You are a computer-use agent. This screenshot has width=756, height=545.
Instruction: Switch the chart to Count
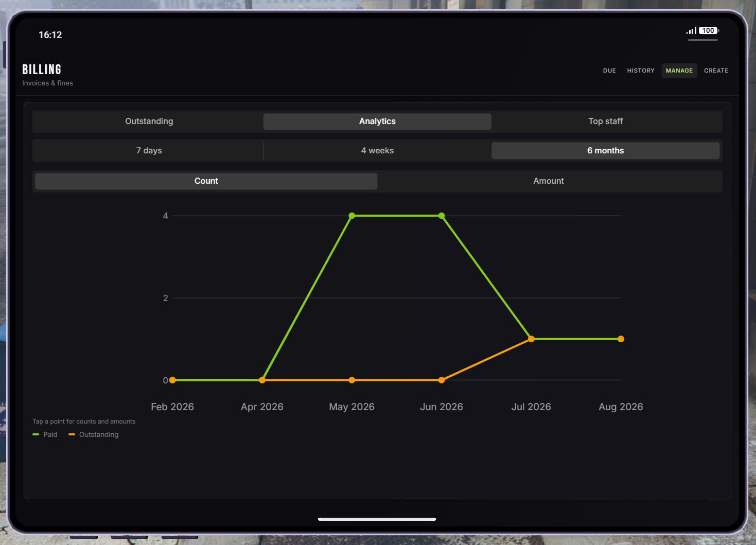point(206,181)
